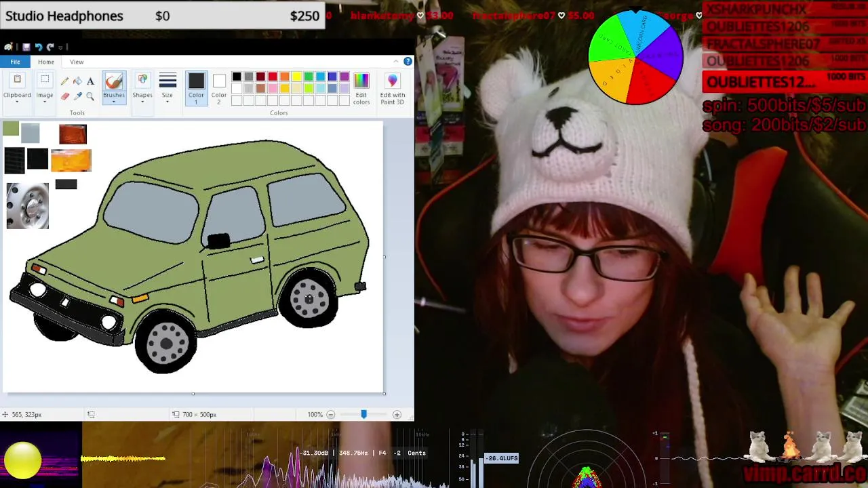Pick the dark red color swatch
868x488 pixels.
(260, 77)
